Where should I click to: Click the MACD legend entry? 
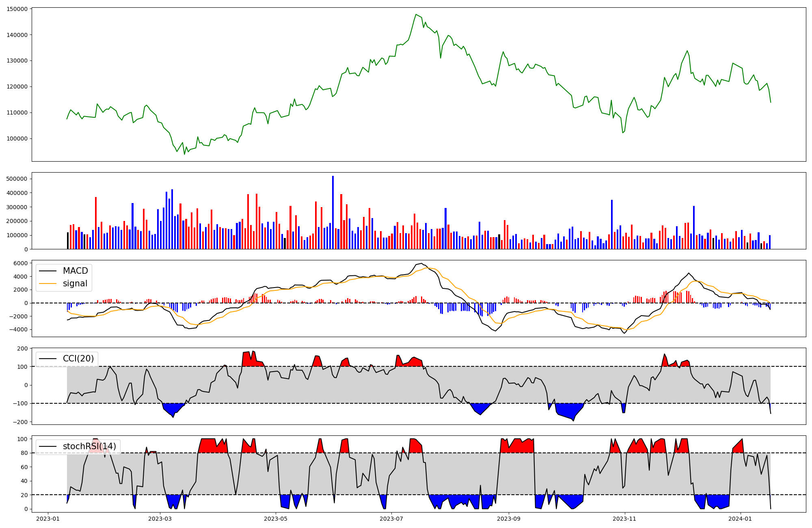75,271
